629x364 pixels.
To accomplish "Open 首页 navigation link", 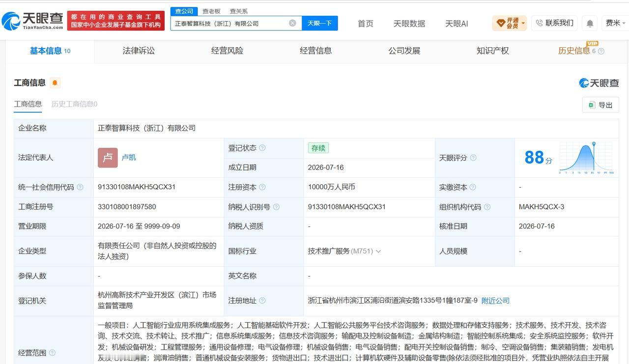I will (x=365, y=24).
